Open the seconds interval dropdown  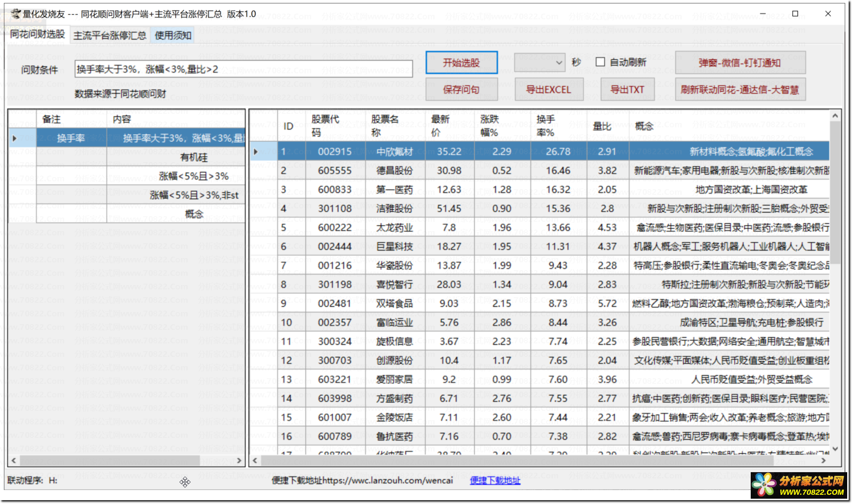539,63
